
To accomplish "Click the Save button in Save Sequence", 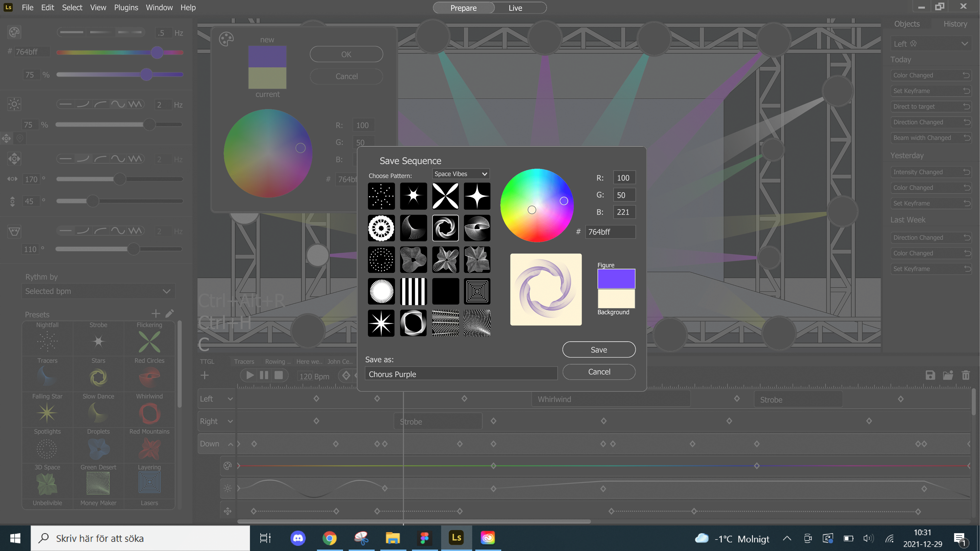I will pos(599,349).
